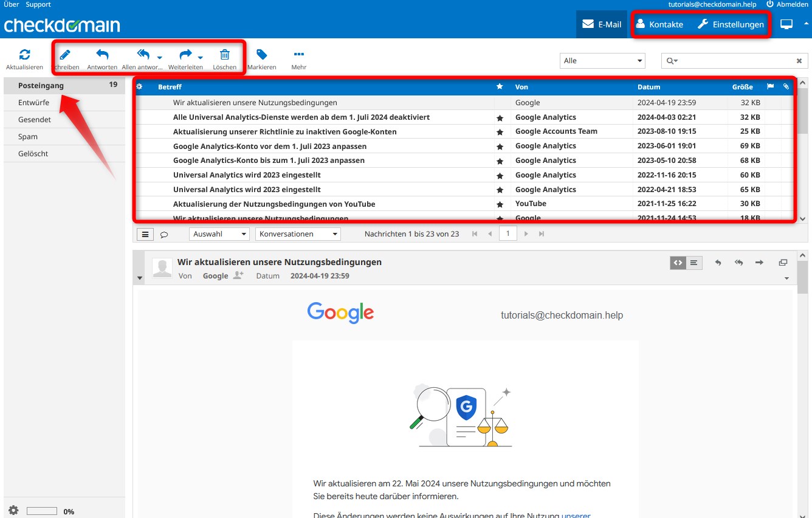
Task: Sort messages by Datum column
Action: (649, 87)
